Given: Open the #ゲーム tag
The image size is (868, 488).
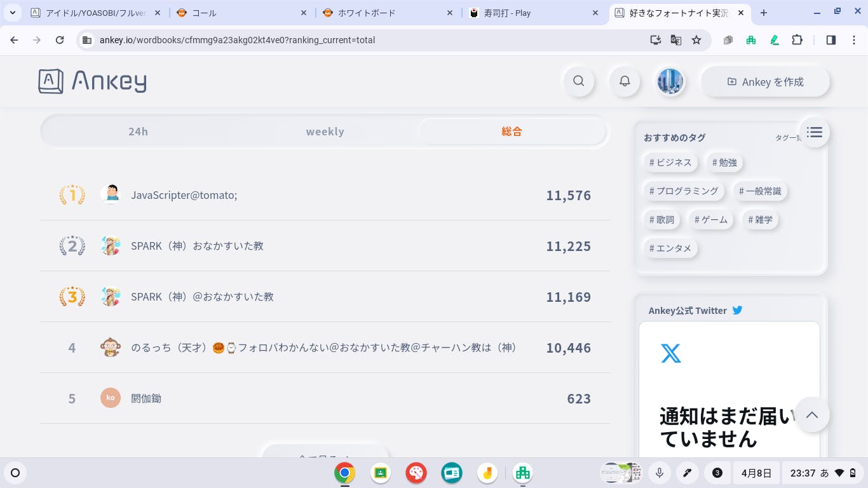Looking at the screenshot, I should (710, 219).
